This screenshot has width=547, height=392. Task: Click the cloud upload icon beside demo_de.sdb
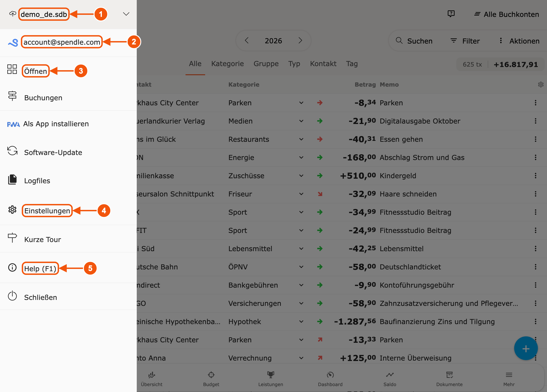coord(13,14)
